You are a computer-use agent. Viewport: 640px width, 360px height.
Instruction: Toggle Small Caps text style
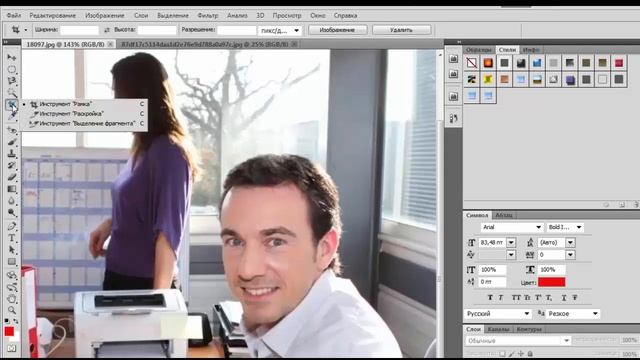click(527, 298)
